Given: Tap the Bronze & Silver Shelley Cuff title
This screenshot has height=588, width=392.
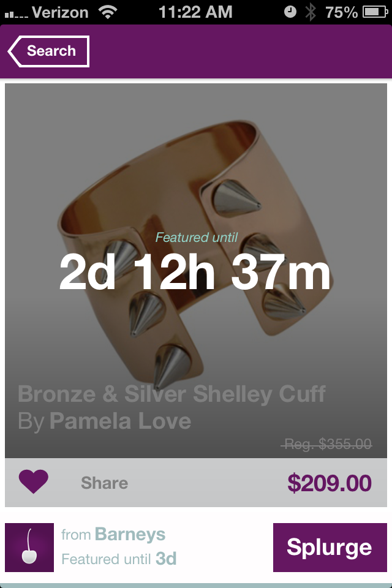Looking at the screenshot, I should coord(171,394).
